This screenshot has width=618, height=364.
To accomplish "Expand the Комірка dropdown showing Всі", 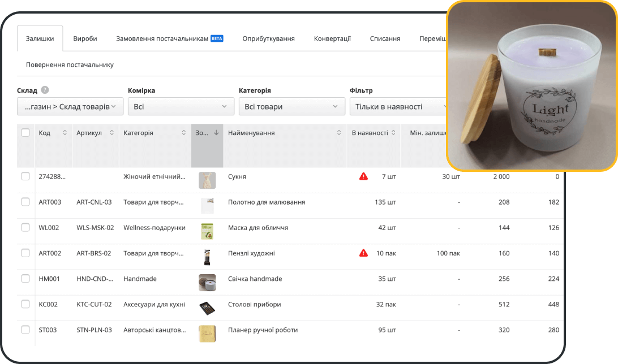I will pos(181,106).
